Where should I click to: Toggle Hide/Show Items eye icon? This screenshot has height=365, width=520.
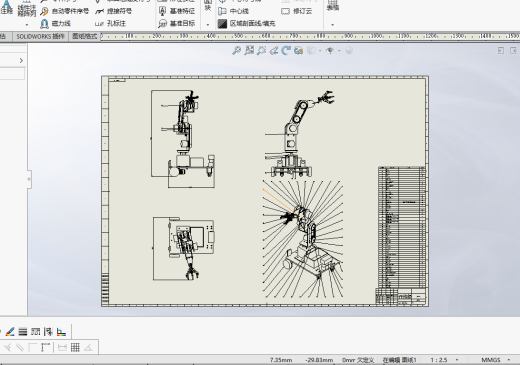(x=330, y=51)
